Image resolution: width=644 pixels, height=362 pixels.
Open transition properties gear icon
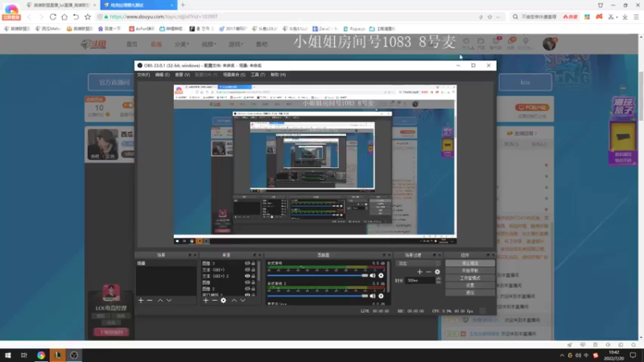click(437, 272)
